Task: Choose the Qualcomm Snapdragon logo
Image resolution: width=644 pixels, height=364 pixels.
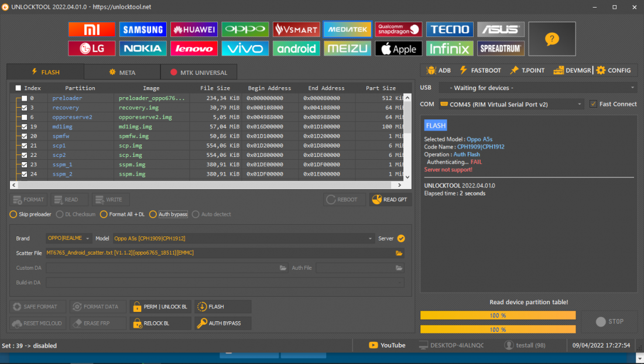Action: (398, 29)
